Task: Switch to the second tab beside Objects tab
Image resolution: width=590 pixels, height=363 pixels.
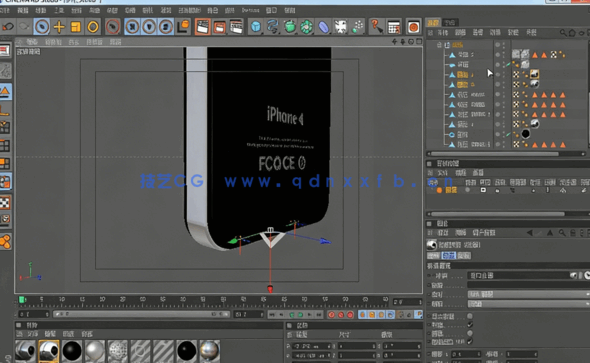Action: coord(450,23)
